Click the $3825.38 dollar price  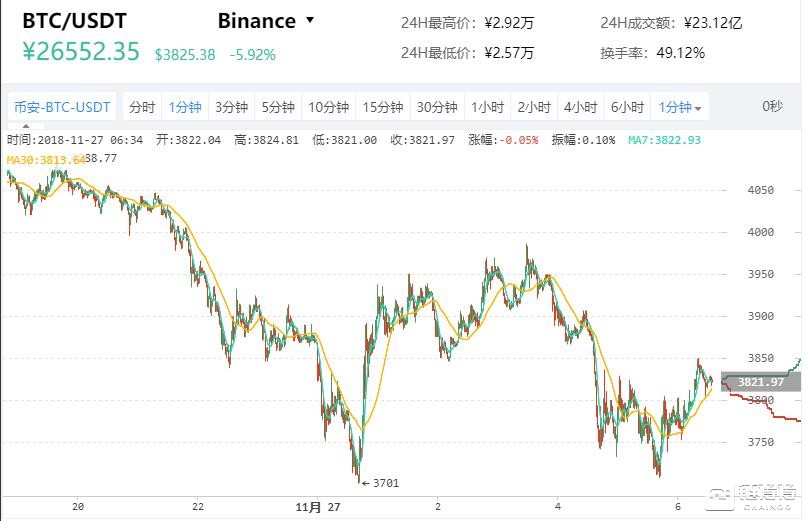point(185,54)
